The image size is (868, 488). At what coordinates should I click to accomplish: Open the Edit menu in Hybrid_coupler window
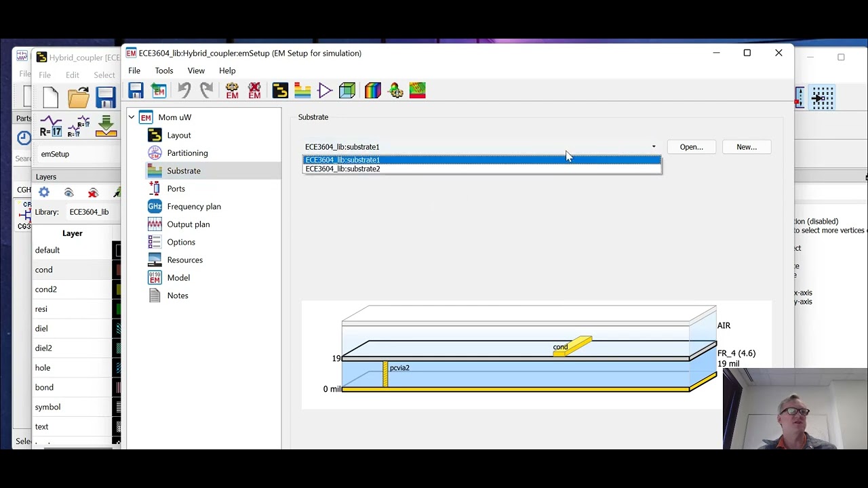[73, 75]
